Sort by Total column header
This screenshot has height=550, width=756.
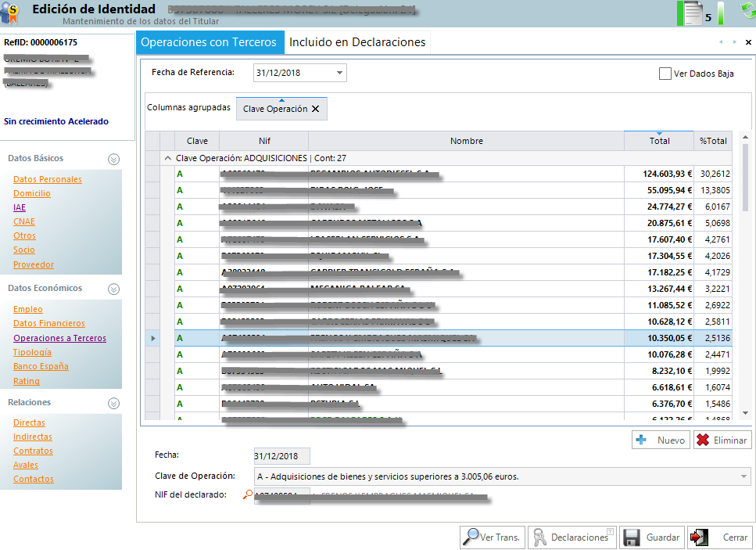tap(659, 141)
